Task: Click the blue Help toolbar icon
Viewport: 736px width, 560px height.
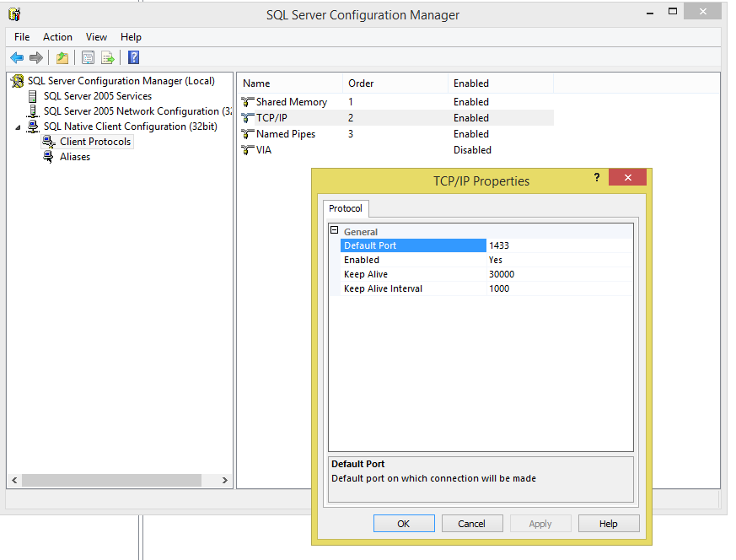Action: click(134, 57)
